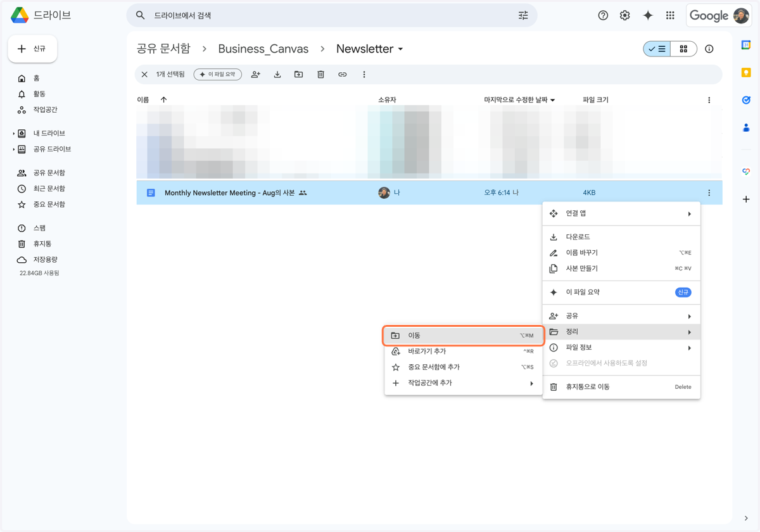Click the Google Docs file icon in row
Screen dimensions: 760x532
(x=151, y=193)
